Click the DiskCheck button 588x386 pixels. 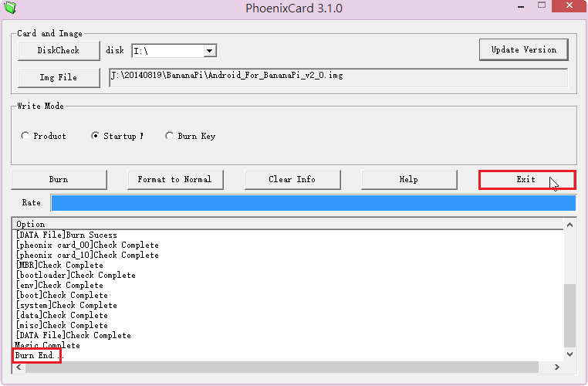[59, 51]
